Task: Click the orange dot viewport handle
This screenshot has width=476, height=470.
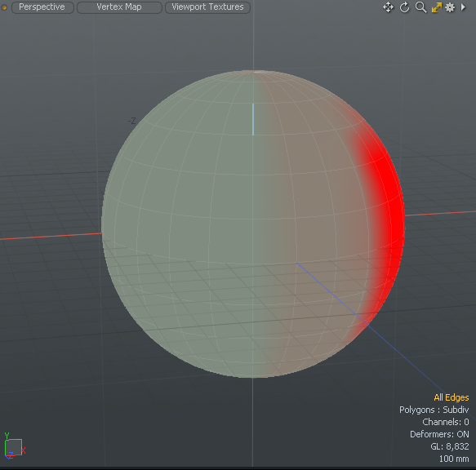Action: point(4,7)
